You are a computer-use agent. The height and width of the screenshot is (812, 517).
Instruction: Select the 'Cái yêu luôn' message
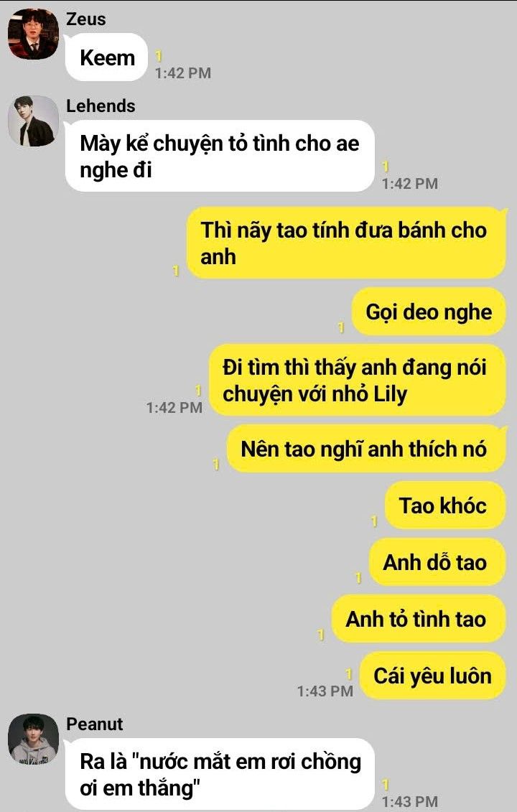[x=432, y=676]
